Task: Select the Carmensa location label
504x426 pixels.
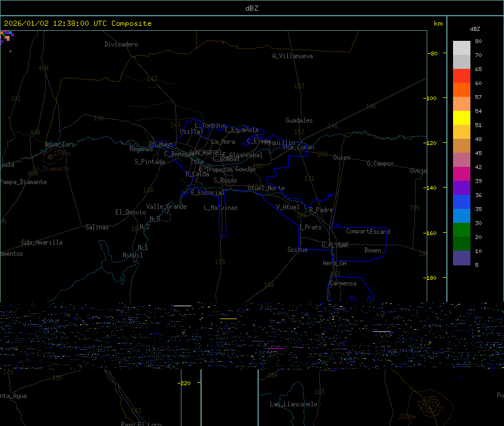Action: [x=342, y=283]
